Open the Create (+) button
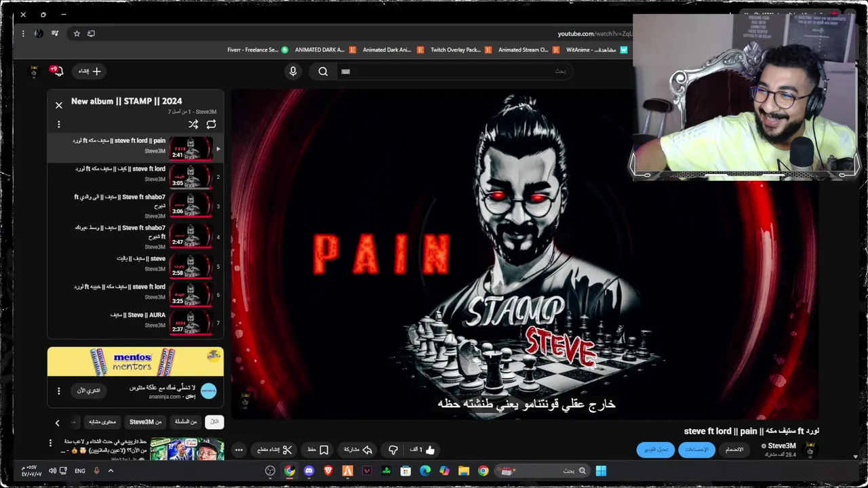The image size is (868, 488). (90, 71)
